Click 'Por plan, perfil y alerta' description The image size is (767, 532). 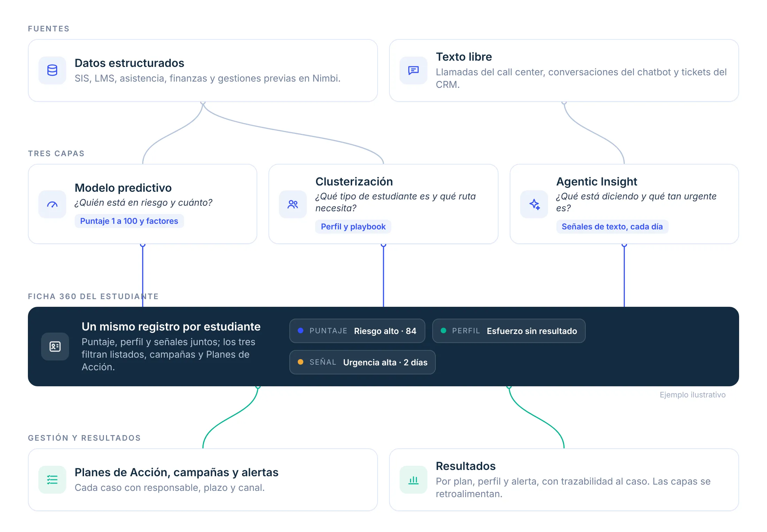point(573,488)
